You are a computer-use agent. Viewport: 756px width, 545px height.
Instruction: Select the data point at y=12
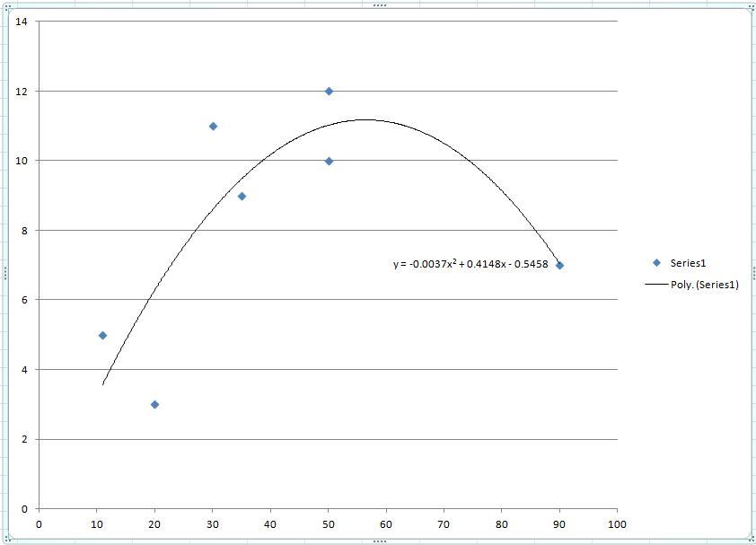(x=329, y=92)
